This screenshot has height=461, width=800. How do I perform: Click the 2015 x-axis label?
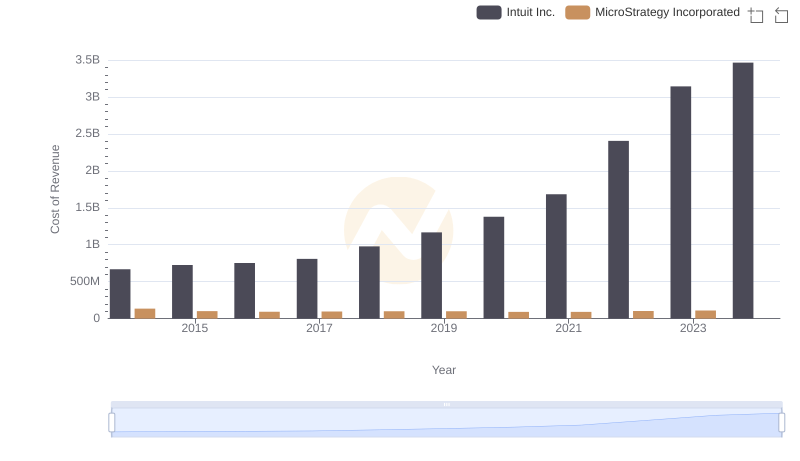(194, 328)
